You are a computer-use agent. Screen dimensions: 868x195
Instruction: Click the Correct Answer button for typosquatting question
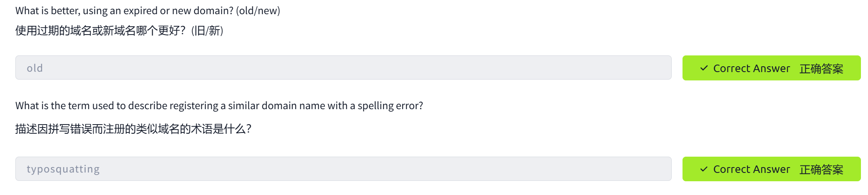(771, 169)
